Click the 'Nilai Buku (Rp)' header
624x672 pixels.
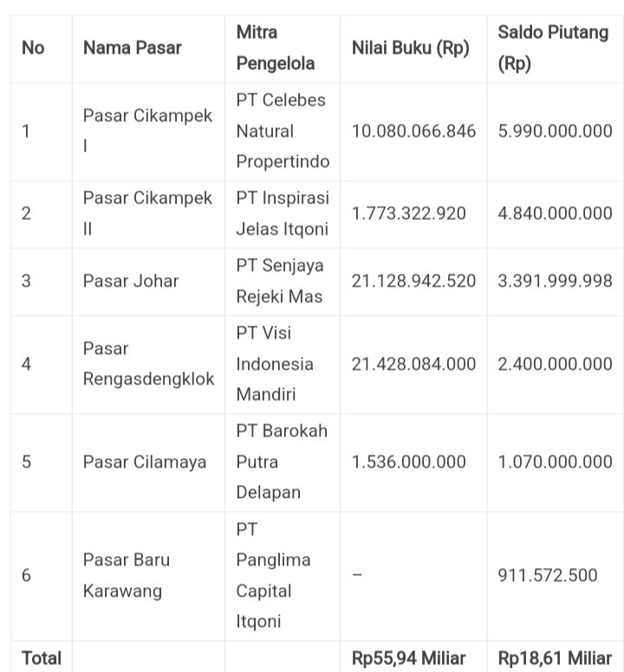tap(410, 48)
